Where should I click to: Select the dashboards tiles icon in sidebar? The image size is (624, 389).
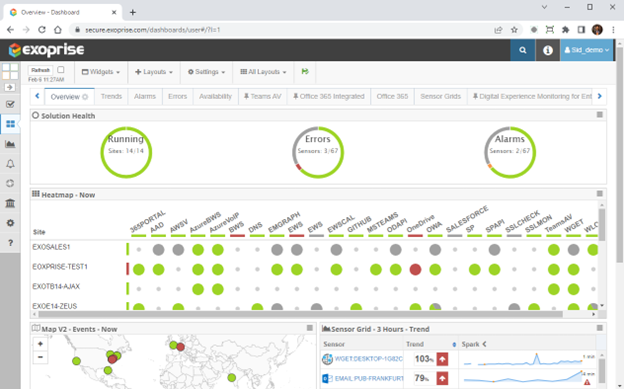click(x=10, y=124)
